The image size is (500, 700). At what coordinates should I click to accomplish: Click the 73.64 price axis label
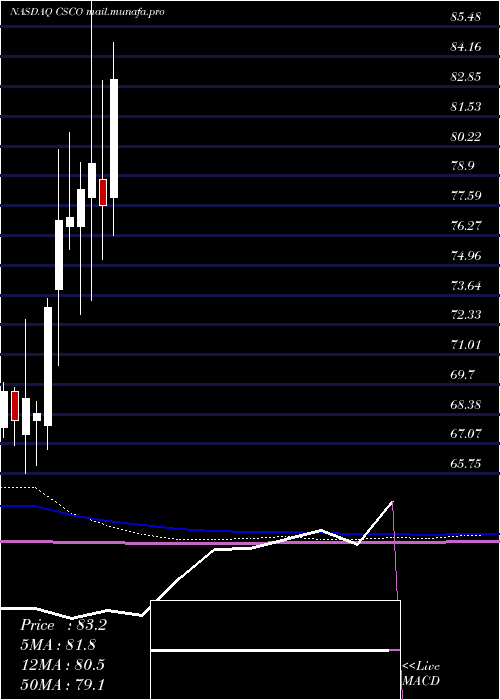click(x=466, y=285)
